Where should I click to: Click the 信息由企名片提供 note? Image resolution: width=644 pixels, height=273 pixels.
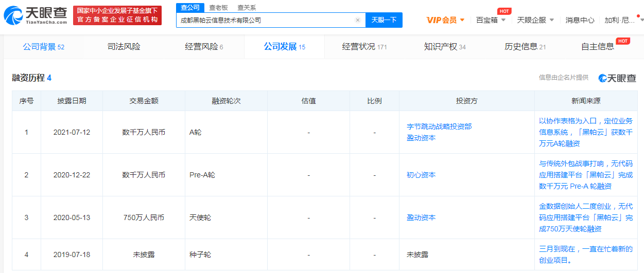tap(563, 78)
